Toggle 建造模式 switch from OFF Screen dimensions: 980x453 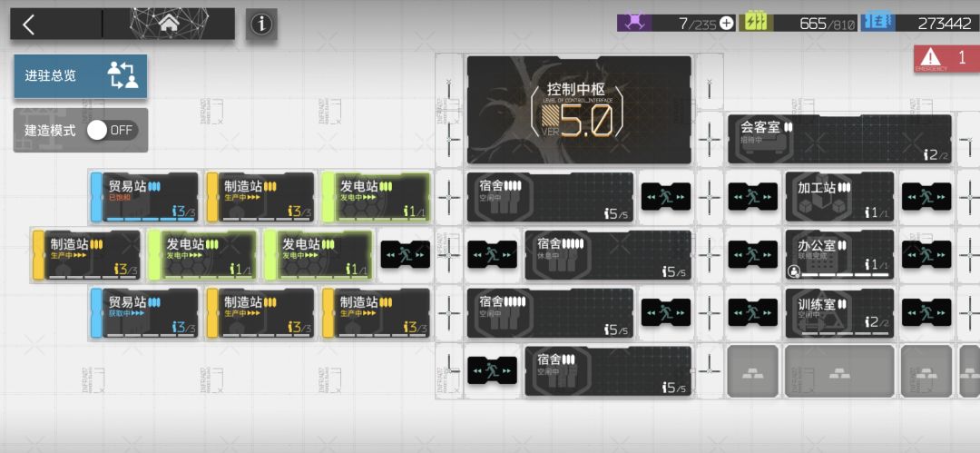click(x=113, y=130)
